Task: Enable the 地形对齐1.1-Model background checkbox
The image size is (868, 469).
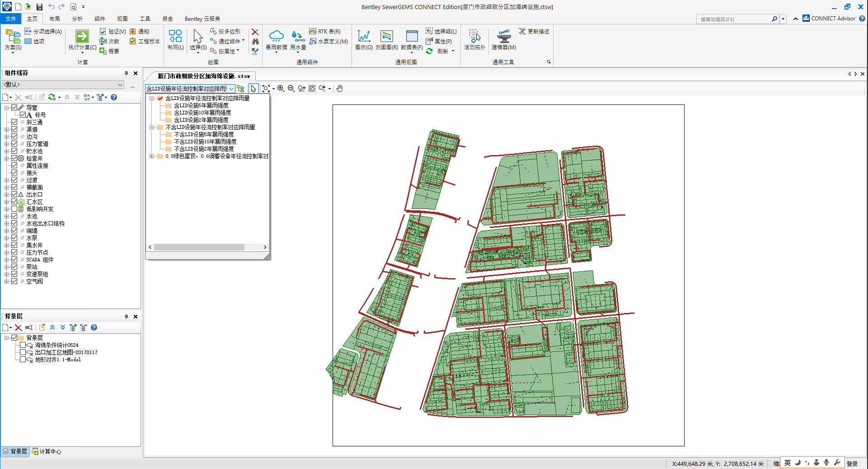Action: pos(23,360)
